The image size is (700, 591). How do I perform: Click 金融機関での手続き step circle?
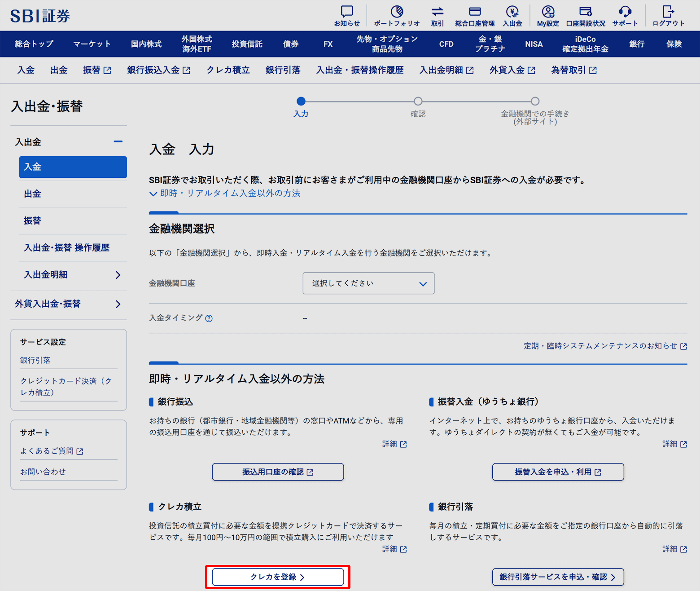(535, 101)
